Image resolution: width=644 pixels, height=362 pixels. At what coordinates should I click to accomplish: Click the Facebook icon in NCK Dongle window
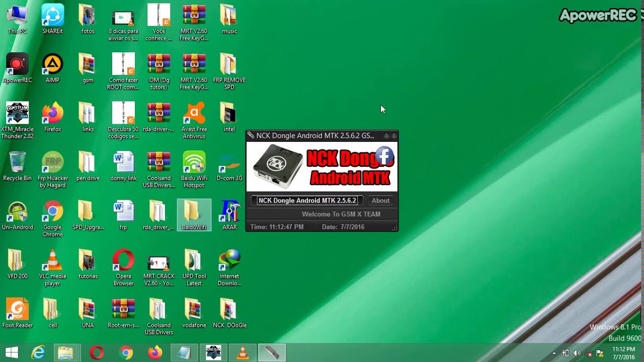click(384, 156)
